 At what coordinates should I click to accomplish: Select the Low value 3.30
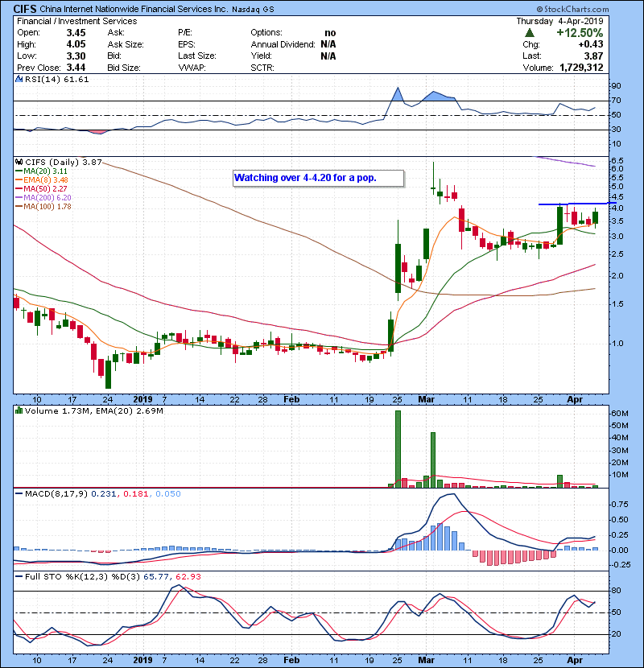[76, 56]
